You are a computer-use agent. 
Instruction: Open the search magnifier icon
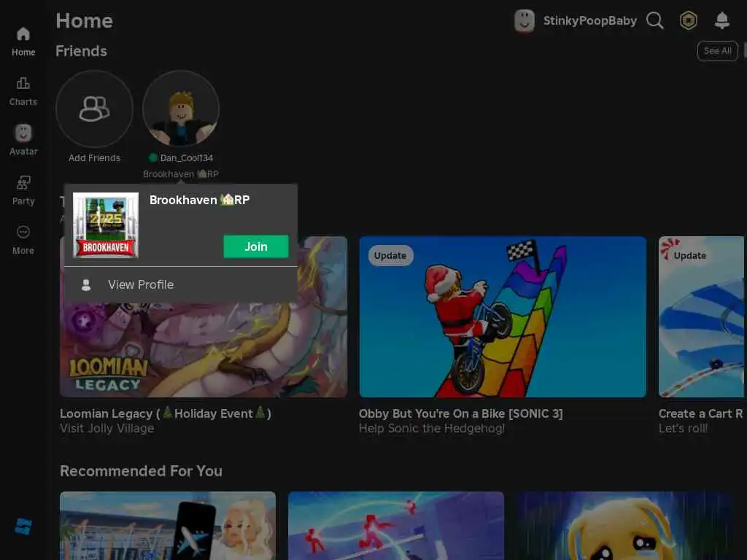point(654,20)
